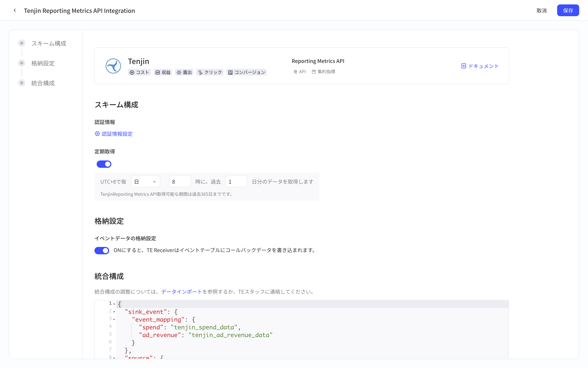The height and width of the screenshot is (368, 588).
Task: Open the 日 frequency dropdown
Action: tap(145, 182)
